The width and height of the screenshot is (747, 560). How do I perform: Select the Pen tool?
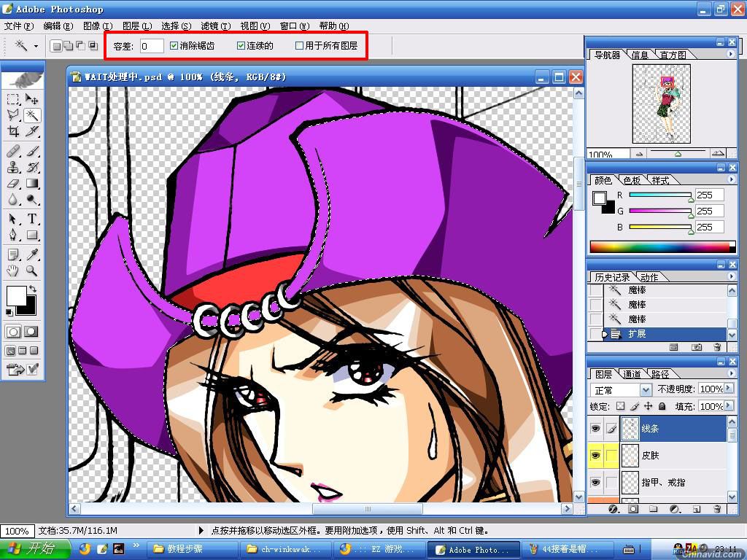pyautogui.click(x=13, y=235)
